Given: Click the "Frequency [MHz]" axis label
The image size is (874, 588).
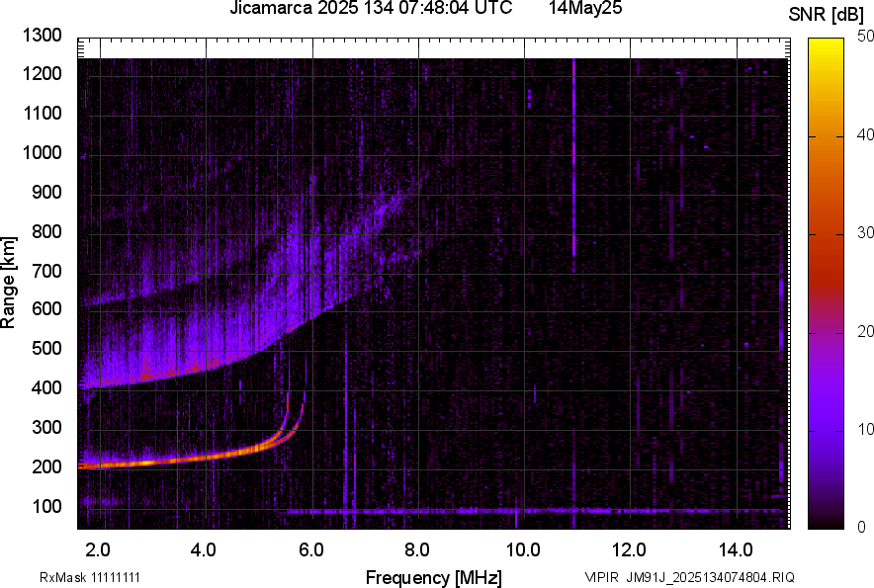Looking at the screenshot, I should tap(434, 577).
